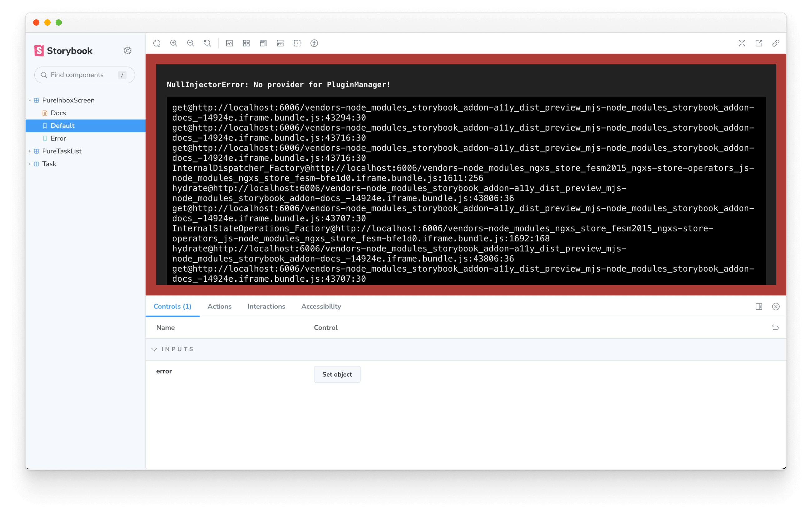Switch to the Actions tab

click(220, 306)
